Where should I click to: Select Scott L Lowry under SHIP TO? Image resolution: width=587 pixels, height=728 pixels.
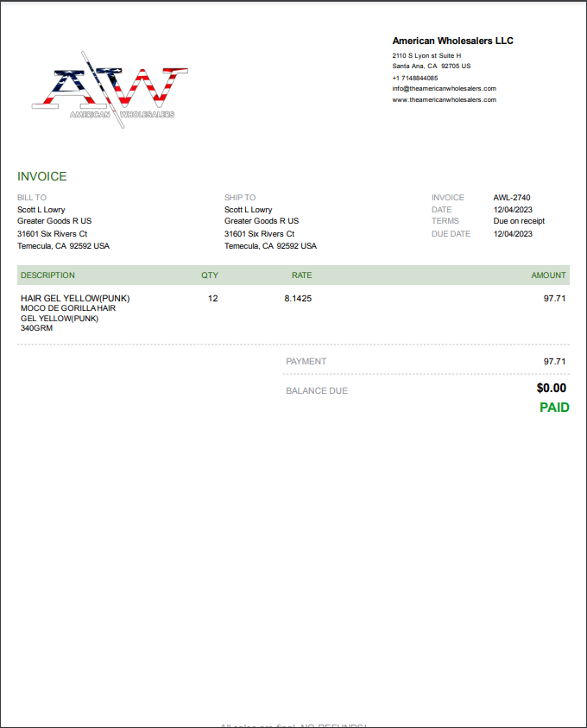249,209
